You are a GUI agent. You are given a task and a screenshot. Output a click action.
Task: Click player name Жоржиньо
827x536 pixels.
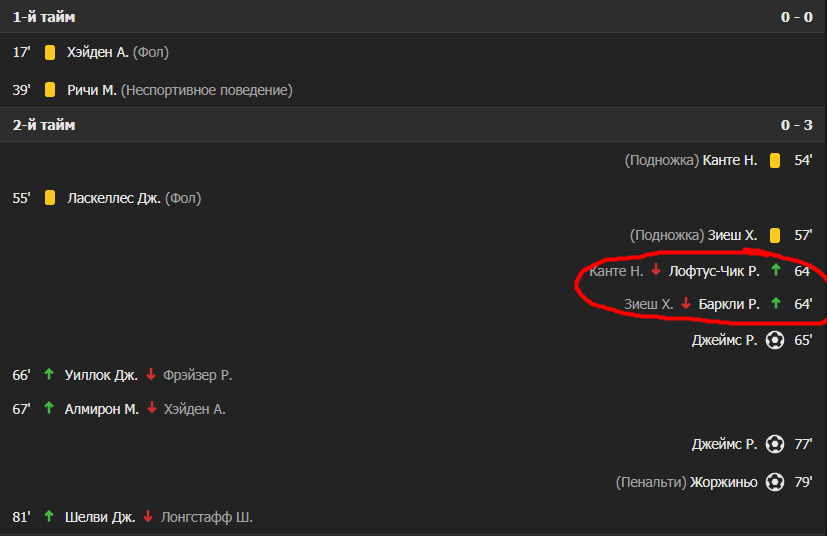tap(725, 482)
